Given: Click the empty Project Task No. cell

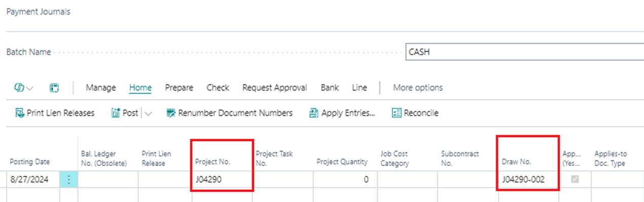Looking at the screenshot, I should coord(282,180).
